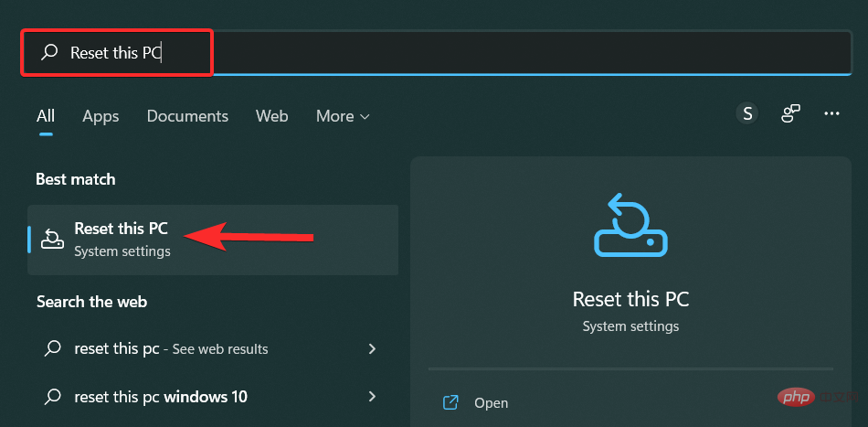Switch to the Documents tab
The height and width of the screenshot is (427, 868).
click(187, 116)
